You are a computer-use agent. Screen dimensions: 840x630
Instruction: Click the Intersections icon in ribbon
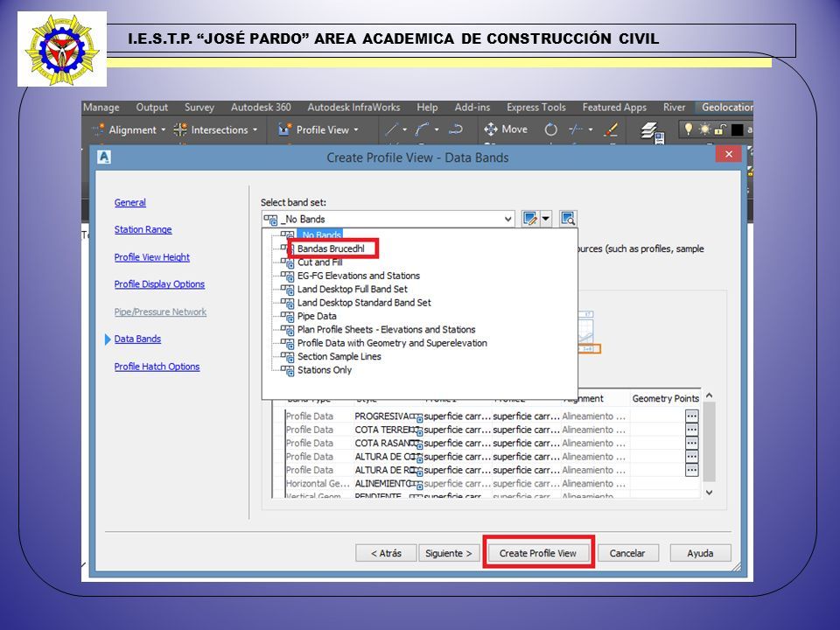tap(180, 129)
